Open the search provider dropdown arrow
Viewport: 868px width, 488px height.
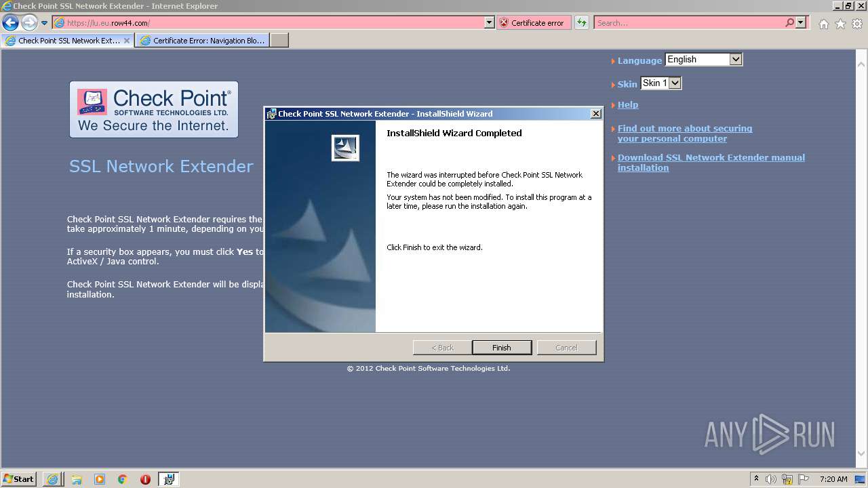click(801, 23)
